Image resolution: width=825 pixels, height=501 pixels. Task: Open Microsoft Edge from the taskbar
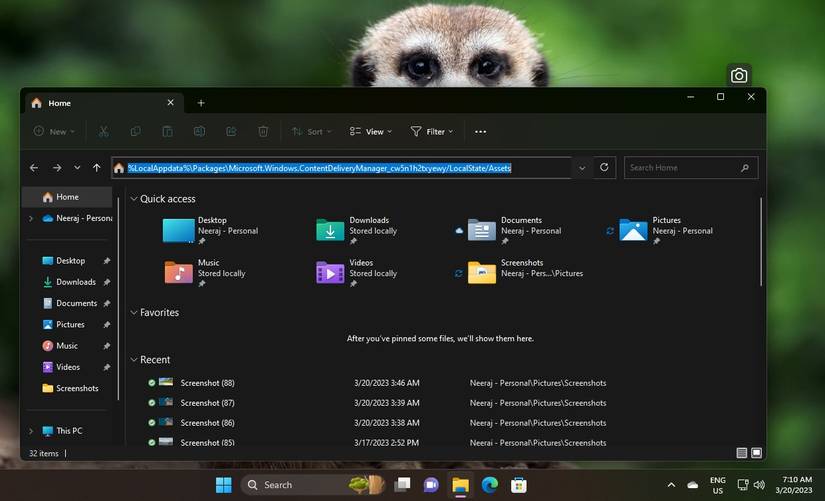[489, 485]
